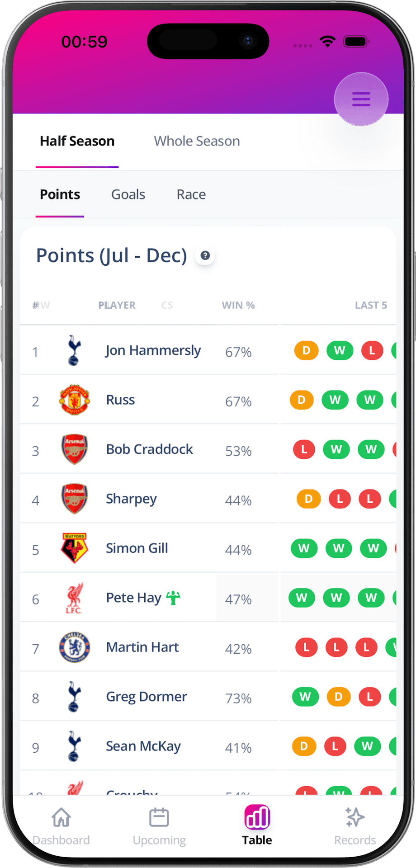The height and width of the screenshot is (868, 416).
Task: Click Russ's Manchester United crest
Action: (x=74, y=400)
